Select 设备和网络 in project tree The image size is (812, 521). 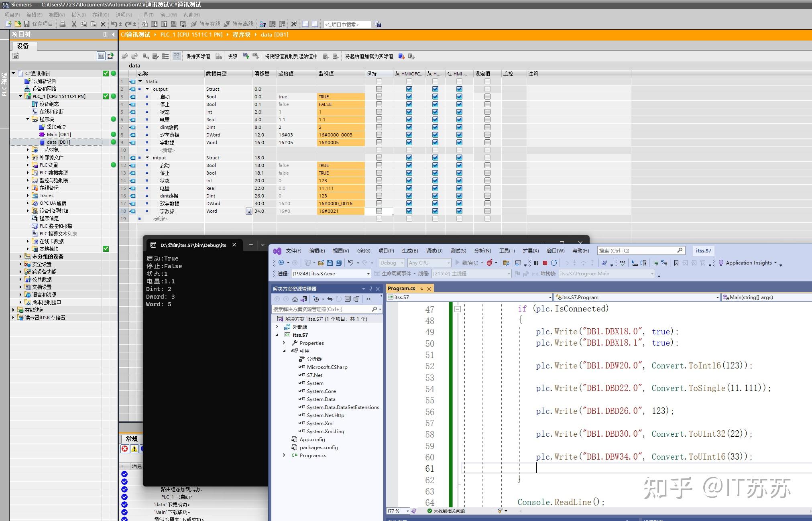[x=44, y=89]
